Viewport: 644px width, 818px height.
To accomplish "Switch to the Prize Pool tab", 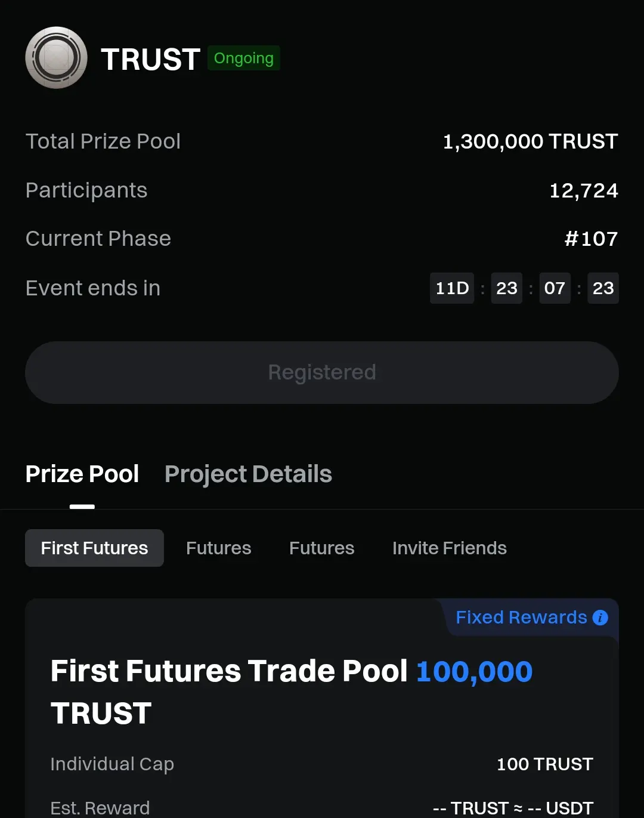I will [x=82, y=474].
